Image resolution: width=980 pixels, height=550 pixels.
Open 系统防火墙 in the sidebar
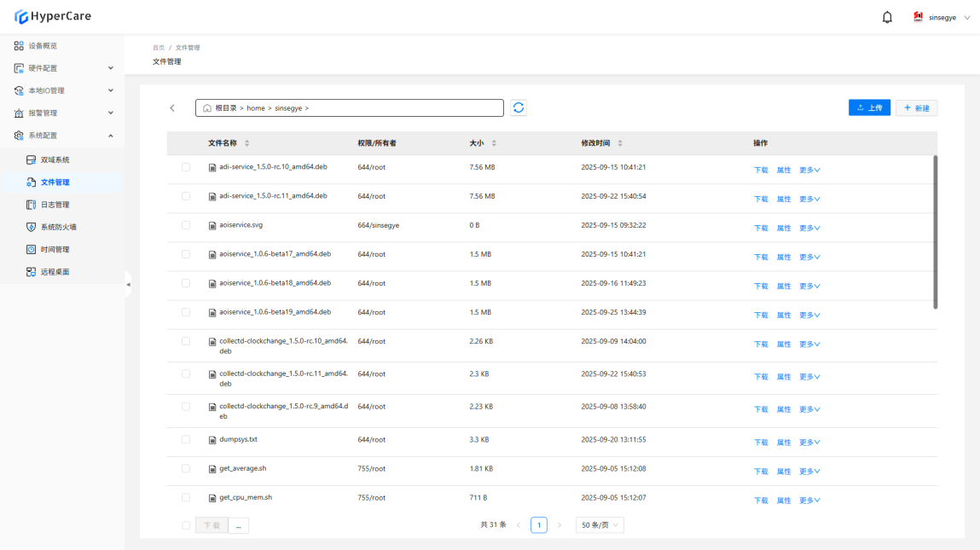(58, 227)
